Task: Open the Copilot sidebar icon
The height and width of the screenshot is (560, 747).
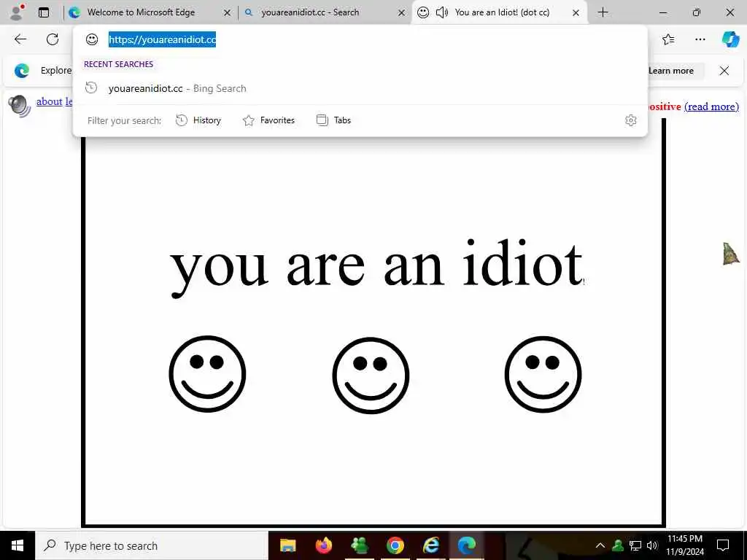Action: point(729,39)
